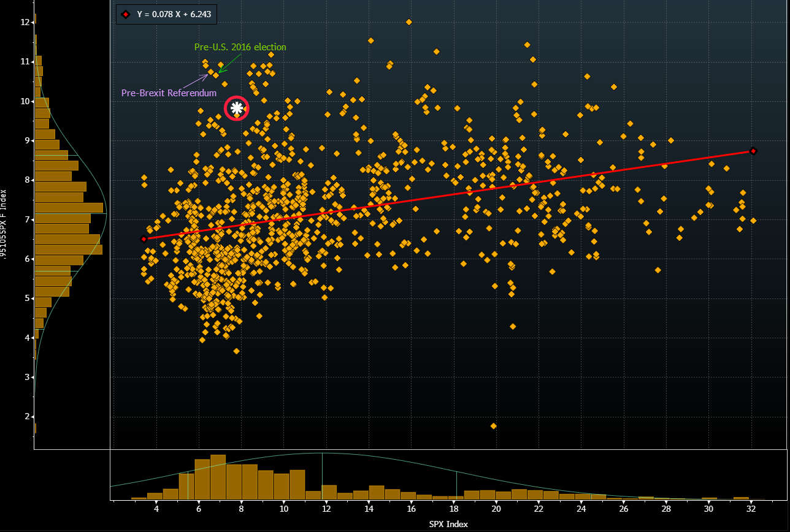Image resolution: width=790 pixels, height=532 pixels.
Task: Click the .95105SPX F Index axis label
Action: pyautogui.click(x=5, y=221)
